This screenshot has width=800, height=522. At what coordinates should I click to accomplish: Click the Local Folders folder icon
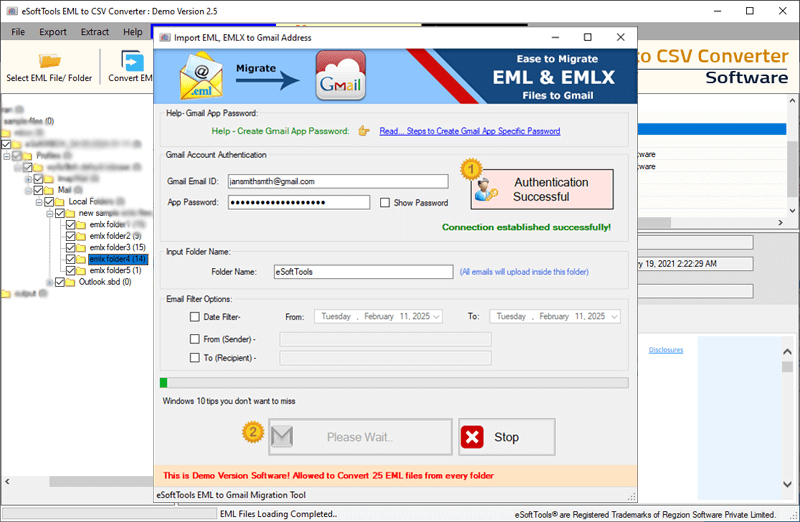click(x=60, y=202)
